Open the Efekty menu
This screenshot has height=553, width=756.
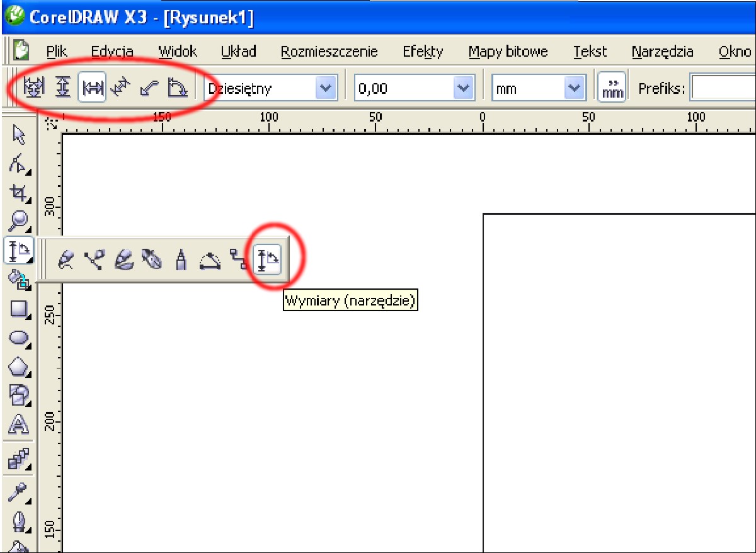click(x=423, y=52)
